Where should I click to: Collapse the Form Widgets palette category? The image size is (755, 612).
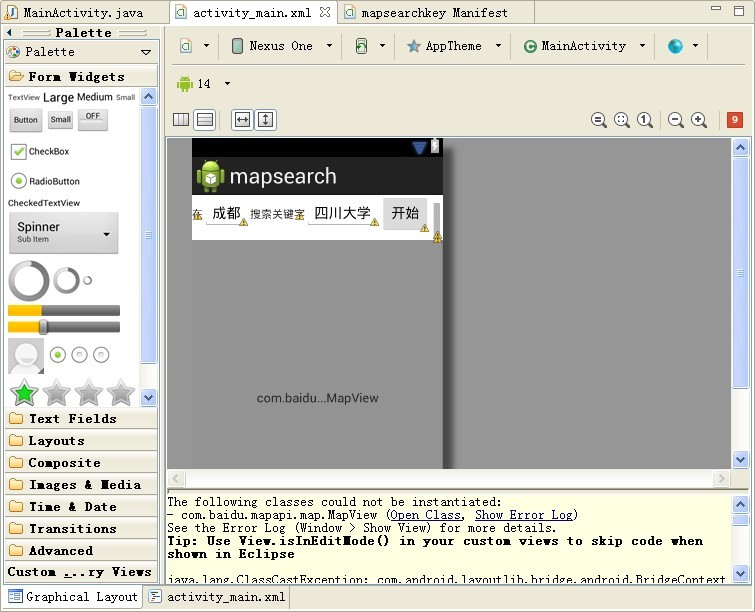pos(81,76)
